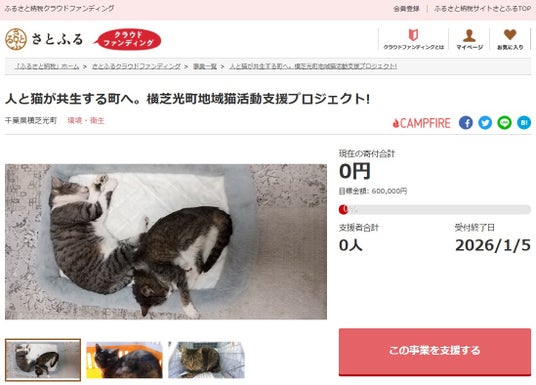Select the black cat thumbnail
Viewport: 536px width, 385px height.
pyautogui.click(x=124, y=360)
